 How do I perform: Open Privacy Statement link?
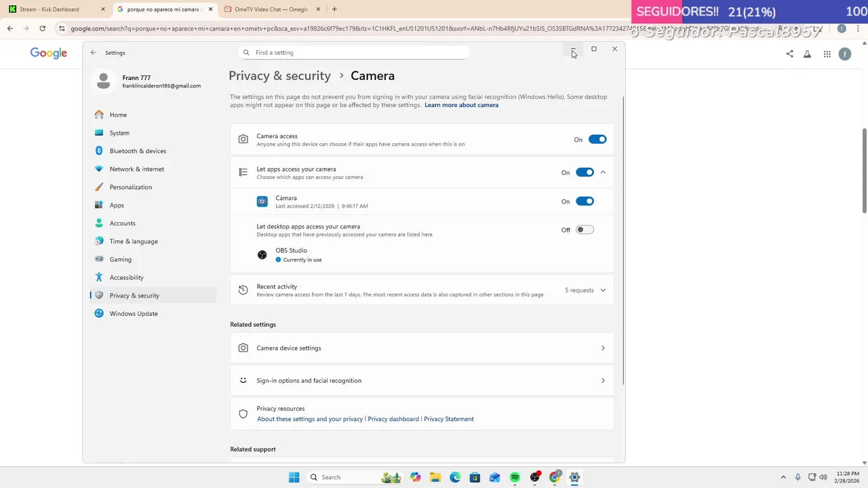click(449, 419)
